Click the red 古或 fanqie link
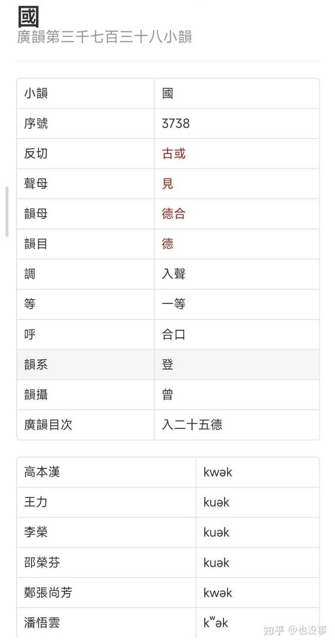The width and height of the screenshot is (335, 644). 174,154
